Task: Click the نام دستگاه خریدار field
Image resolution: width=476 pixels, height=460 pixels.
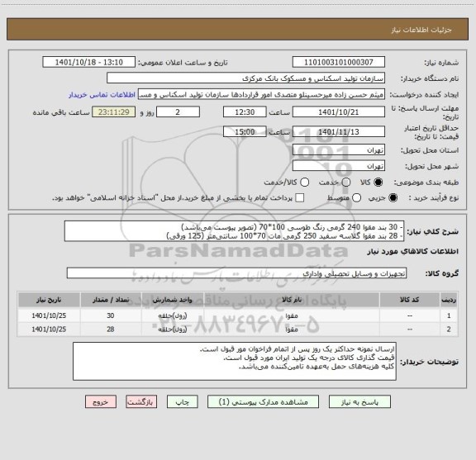Action: point(246,78)
